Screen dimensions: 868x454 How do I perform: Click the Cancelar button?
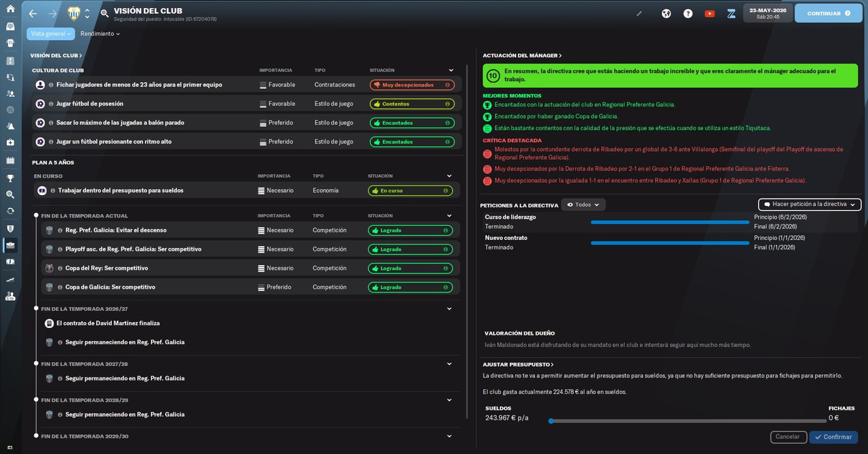click(x=789, y=437)
